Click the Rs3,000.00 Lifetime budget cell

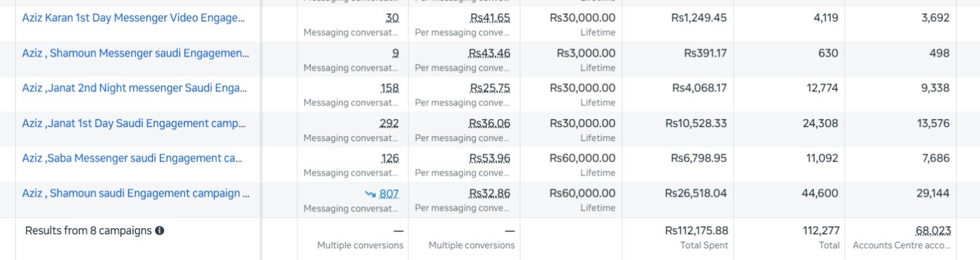point(586,53)
